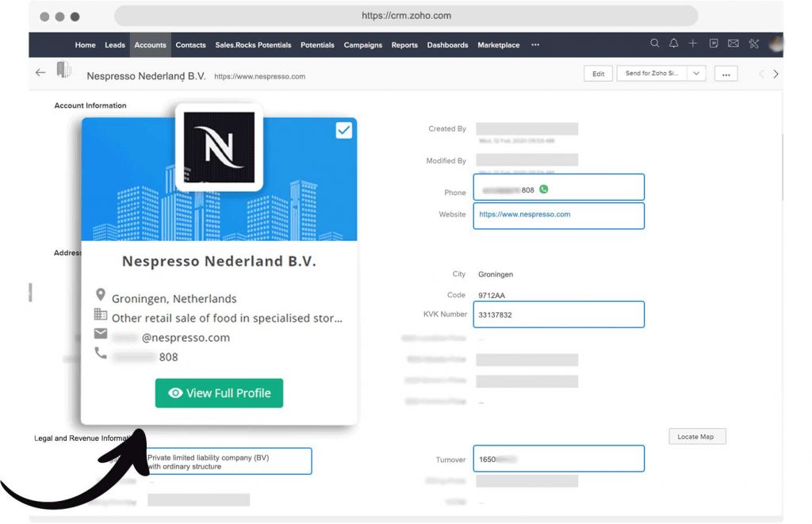Viewport: 812px width, 524px height.
Task: Go to next record arrow
Action: [776, 74]
